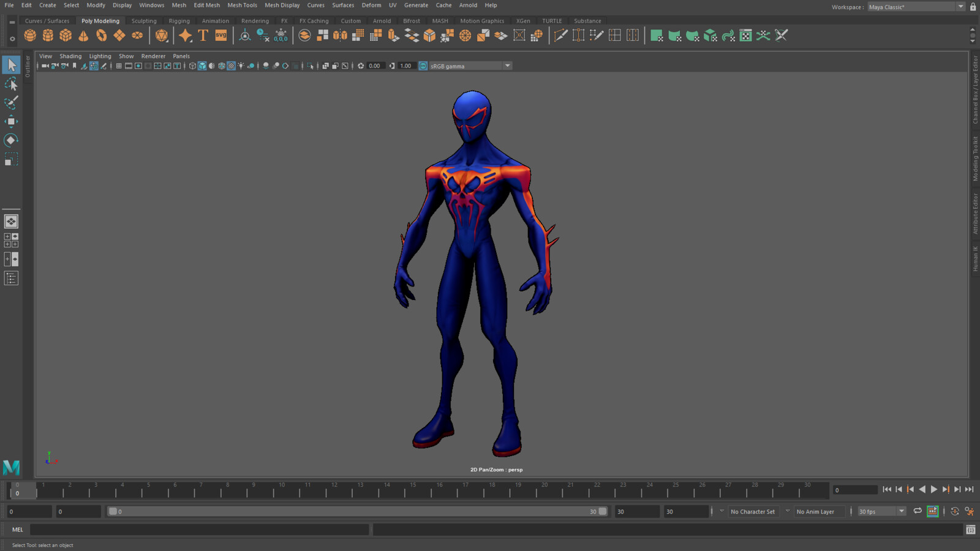Screen dimensions: 980x551
Task: Click the Play forwards button
Action: point(934,489)
